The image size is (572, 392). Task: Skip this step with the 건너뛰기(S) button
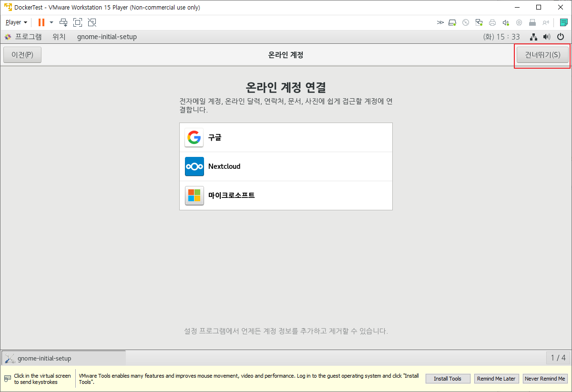542,55
